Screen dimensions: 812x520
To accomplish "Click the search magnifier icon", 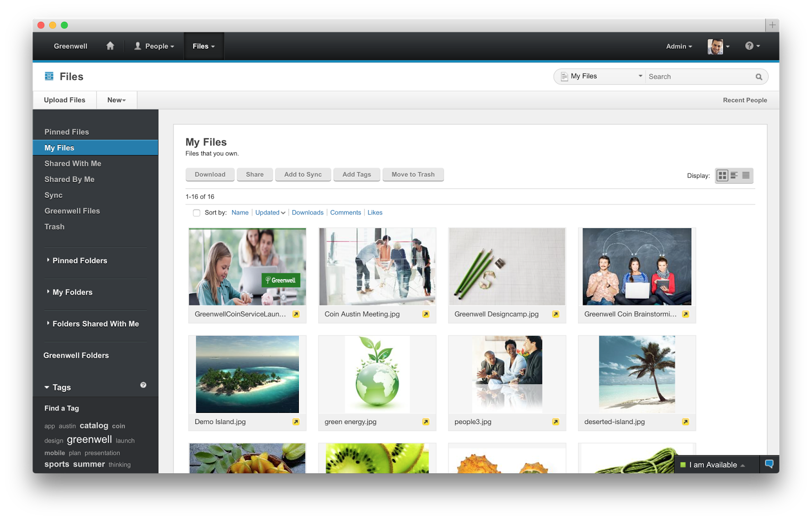I will pyautogui.click(x=759, y=77).
